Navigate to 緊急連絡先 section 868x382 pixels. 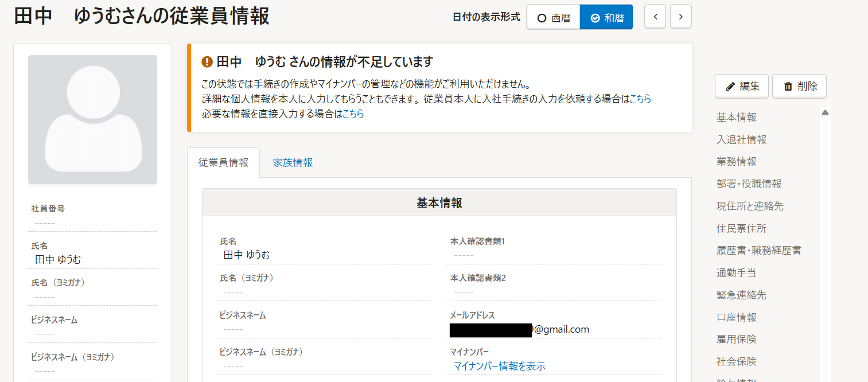[x=741, y=295]
